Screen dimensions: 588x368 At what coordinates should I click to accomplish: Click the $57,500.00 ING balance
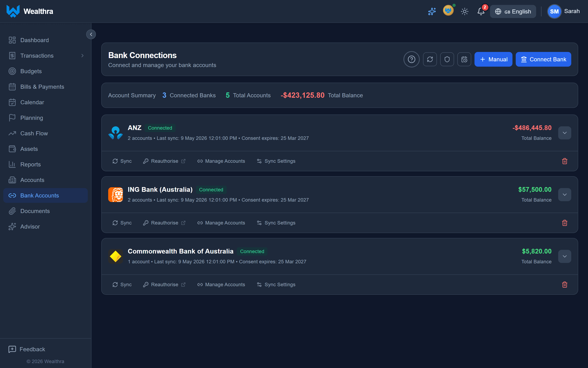tap(535, 190)
